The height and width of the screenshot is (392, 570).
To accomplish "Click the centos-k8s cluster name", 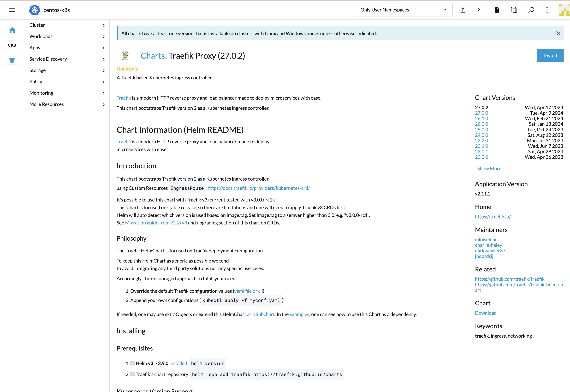I will click(56, 10).
